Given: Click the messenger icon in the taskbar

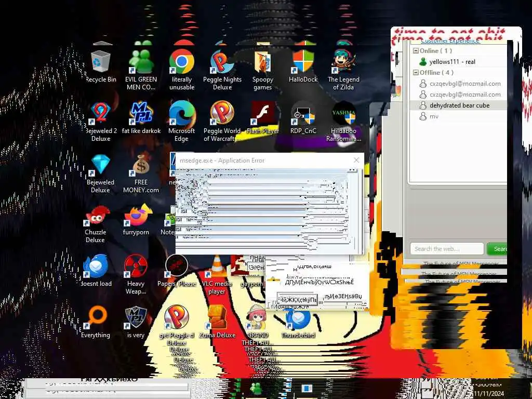Looking at the screenshot, I should (256, 388).
